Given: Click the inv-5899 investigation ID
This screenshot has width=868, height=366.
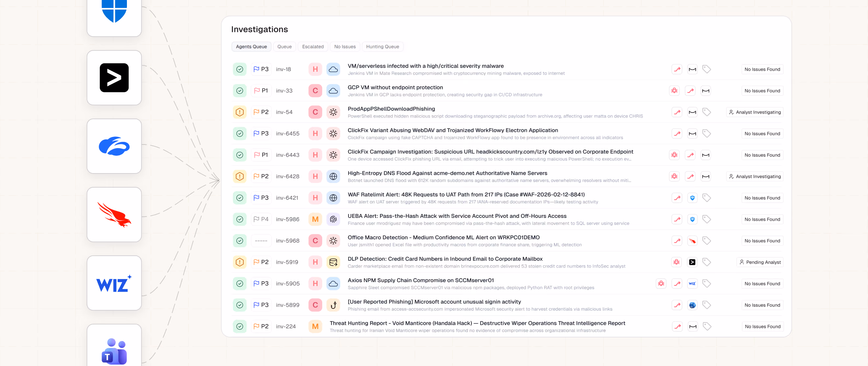Looking at the screenshot, I should click(287, 304).
